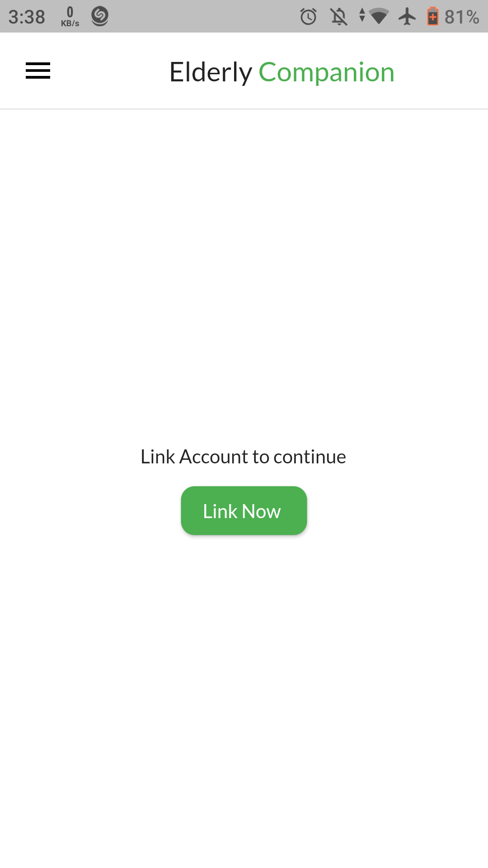
Task: Tap the Link Account to continue message
Action: [244, 457]
